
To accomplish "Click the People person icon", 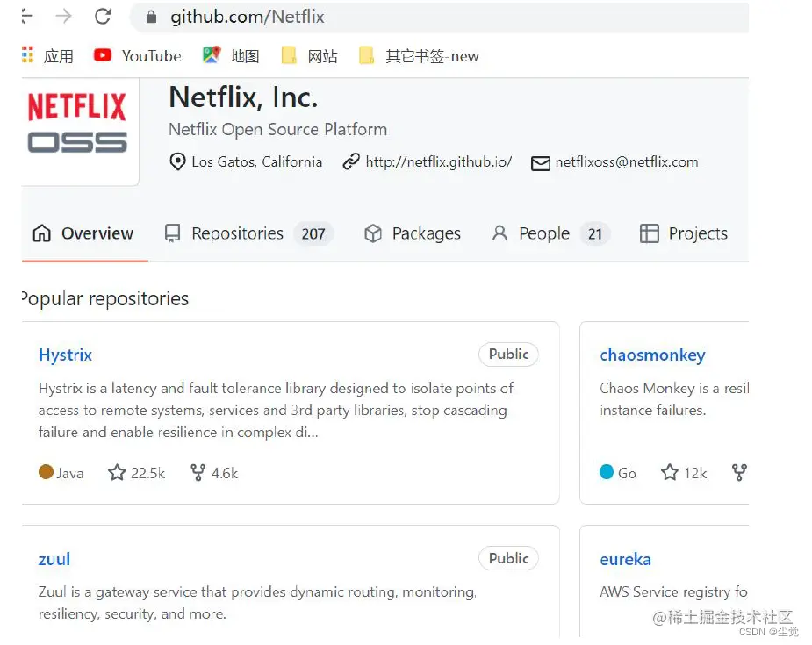I will point(499,233).
